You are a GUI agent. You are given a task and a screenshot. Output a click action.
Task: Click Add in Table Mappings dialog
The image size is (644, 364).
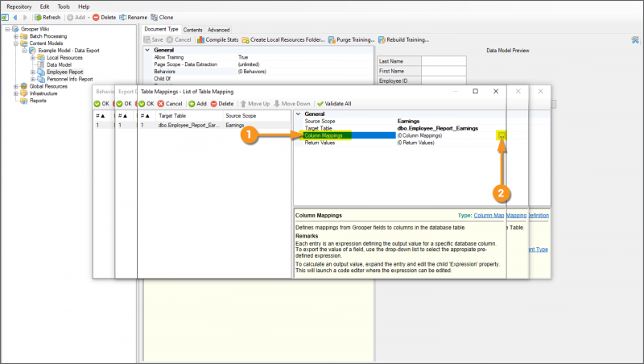pyautogui.click(x=197, y=104)
